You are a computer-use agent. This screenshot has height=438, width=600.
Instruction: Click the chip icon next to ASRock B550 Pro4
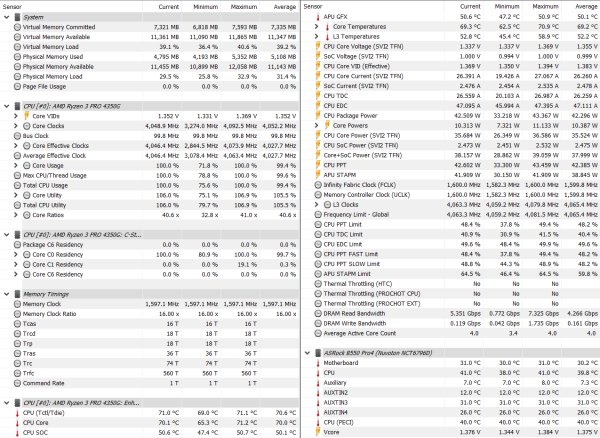318,353
